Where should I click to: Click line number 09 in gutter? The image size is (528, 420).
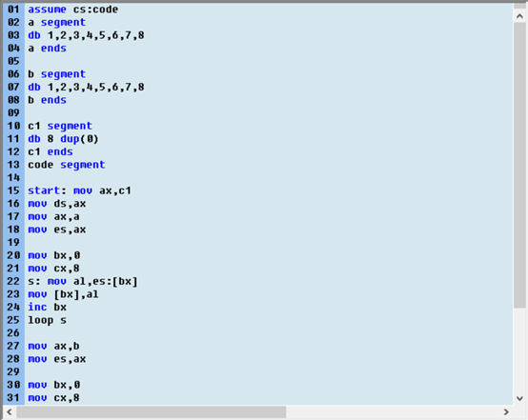click(x=13, y=113)
